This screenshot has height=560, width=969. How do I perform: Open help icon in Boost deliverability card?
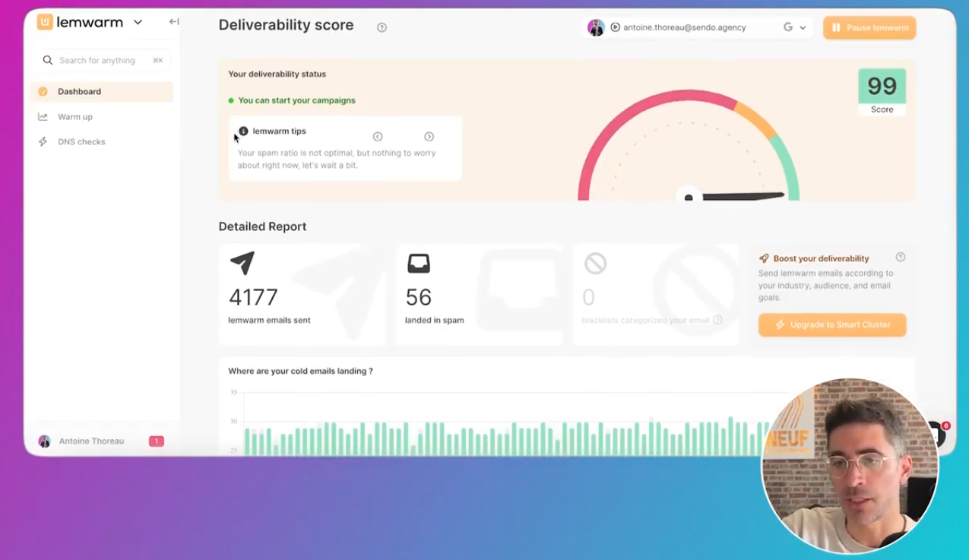[901, 257]
